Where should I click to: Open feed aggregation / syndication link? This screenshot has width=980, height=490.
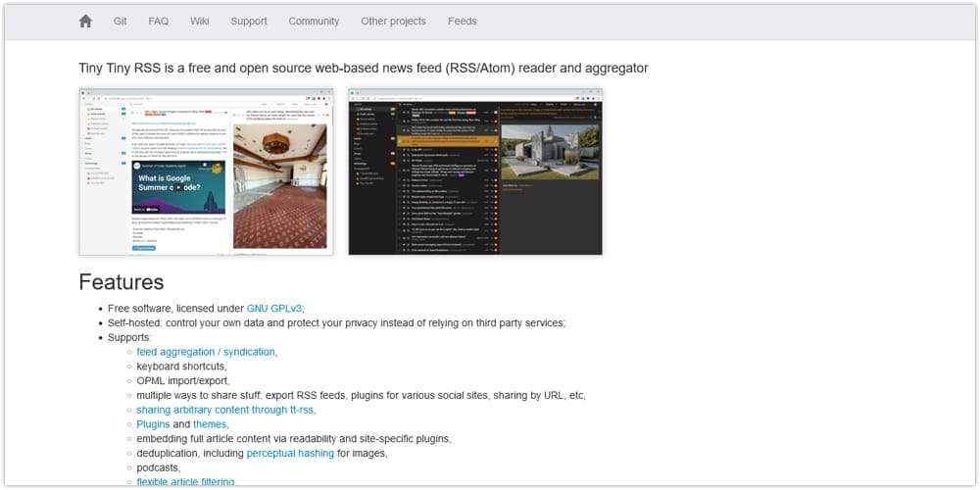(206, 352)
